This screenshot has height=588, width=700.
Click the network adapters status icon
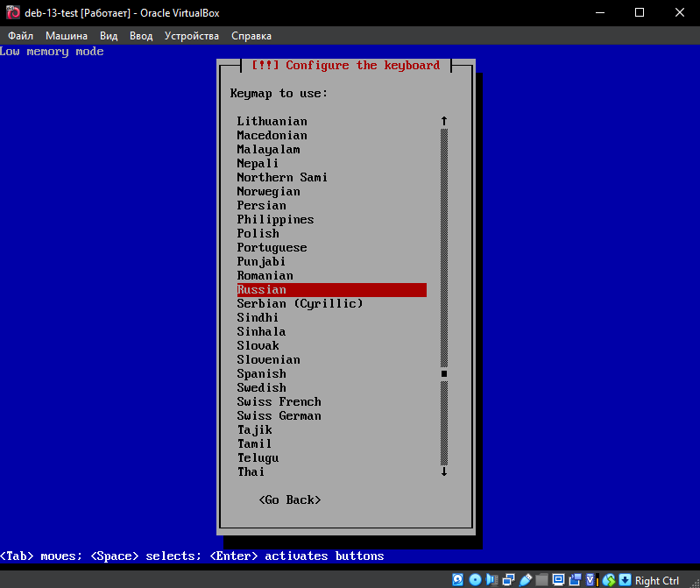point(508,580)
